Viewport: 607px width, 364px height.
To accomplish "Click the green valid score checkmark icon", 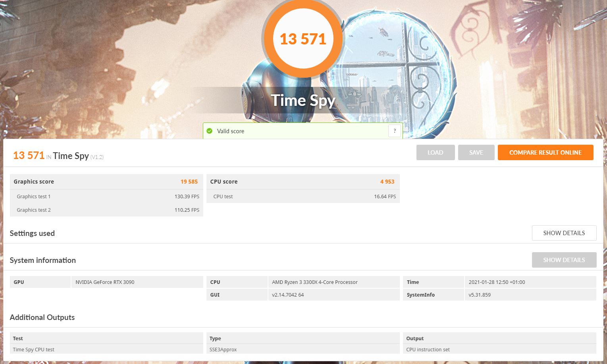I will 210,131.
